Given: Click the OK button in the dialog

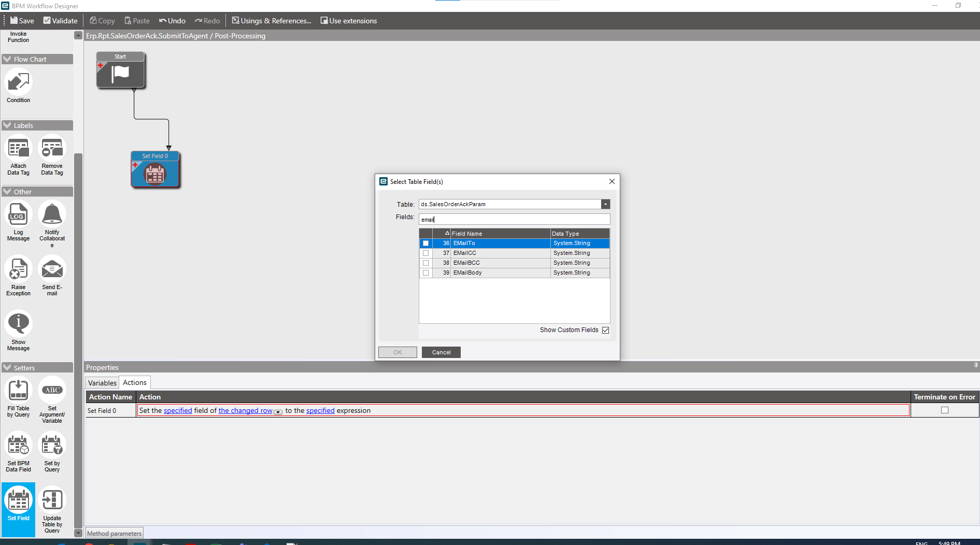Looking at the screenshot, I should click(397, 352).
